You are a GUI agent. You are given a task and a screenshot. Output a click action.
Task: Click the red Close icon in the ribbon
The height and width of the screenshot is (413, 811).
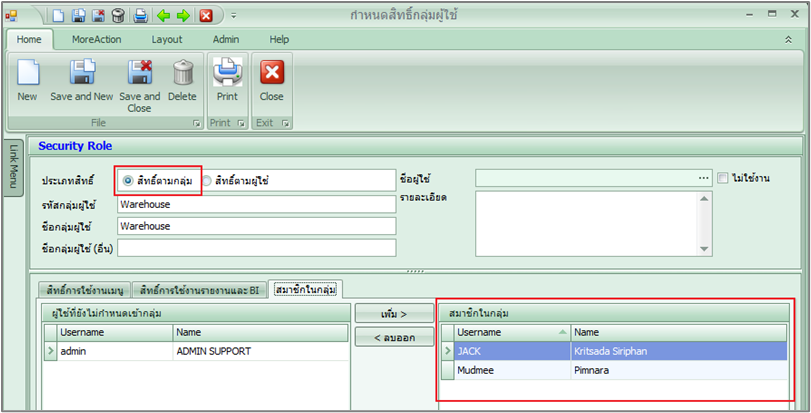pyautogui.click(x=271, y=73)
